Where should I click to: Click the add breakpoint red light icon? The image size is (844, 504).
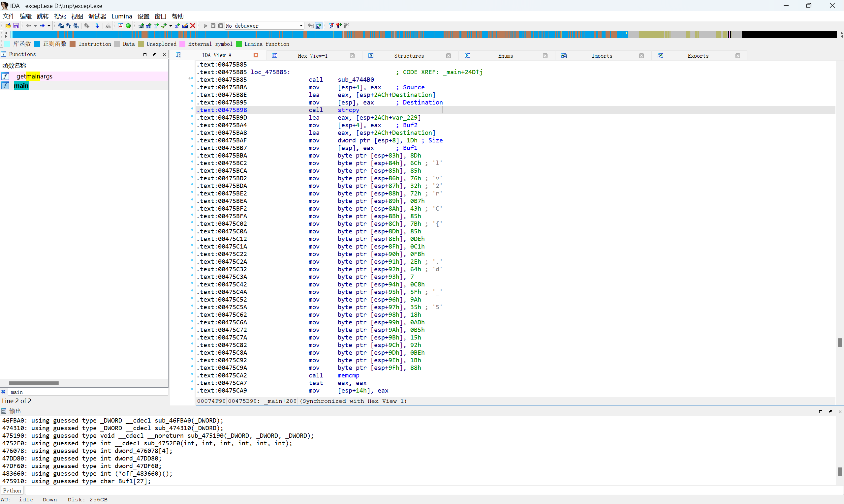(339, 26)
